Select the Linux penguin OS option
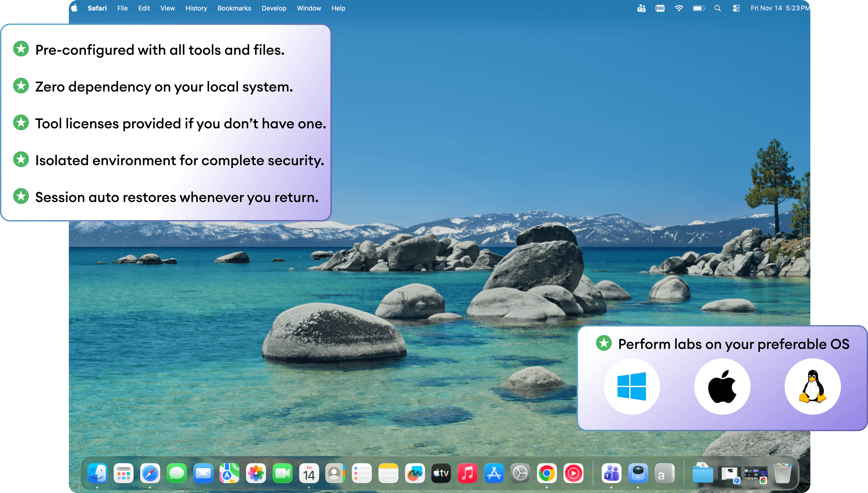This screenshot has height=493, width=868. [812, 386]
